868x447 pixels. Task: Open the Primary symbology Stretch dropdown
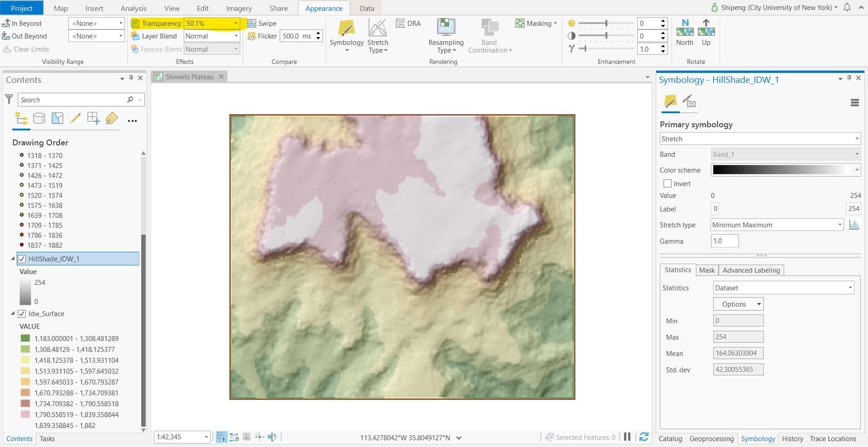760,139
